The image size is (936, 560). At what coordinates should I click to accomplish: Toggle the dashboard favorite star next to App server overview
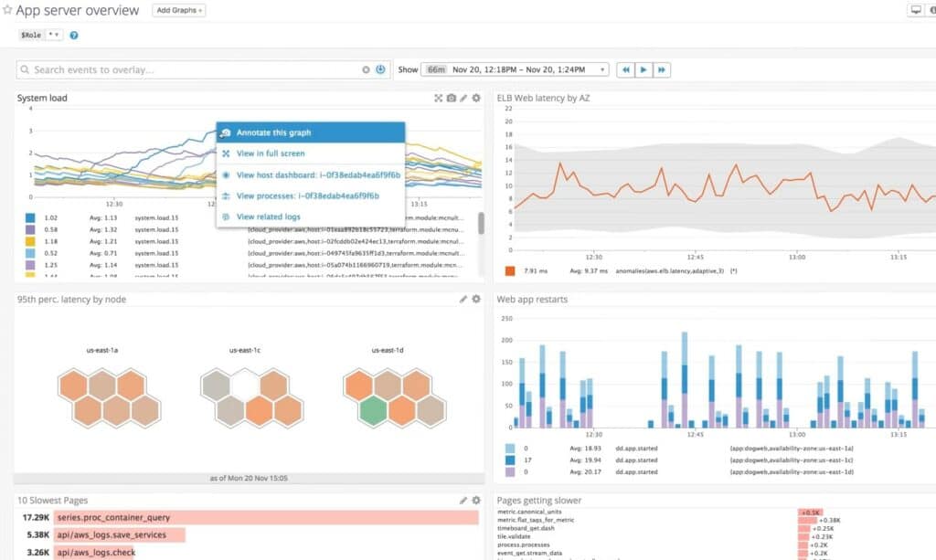pyautogui.click(x=9, y=10)
